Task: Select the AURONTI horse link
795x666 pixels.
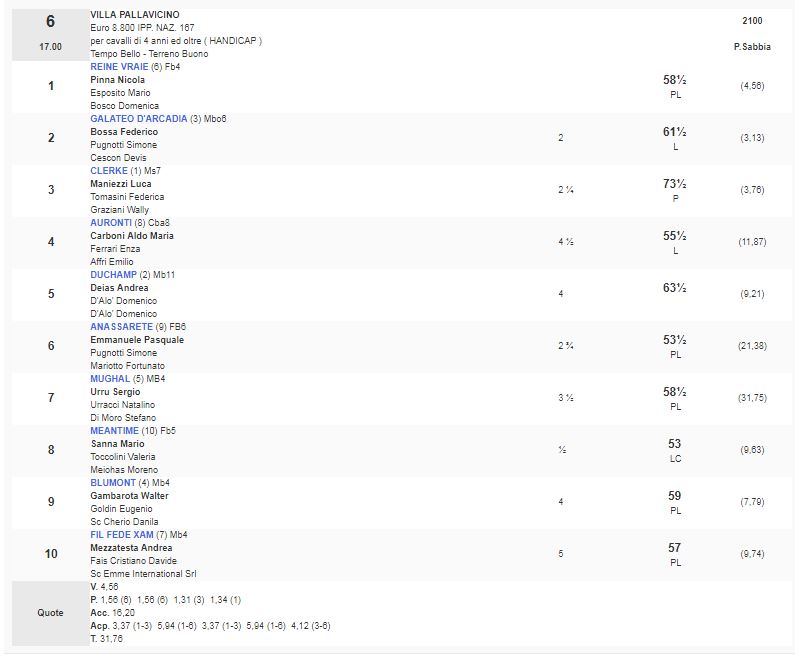Action: tap(111, 223)
